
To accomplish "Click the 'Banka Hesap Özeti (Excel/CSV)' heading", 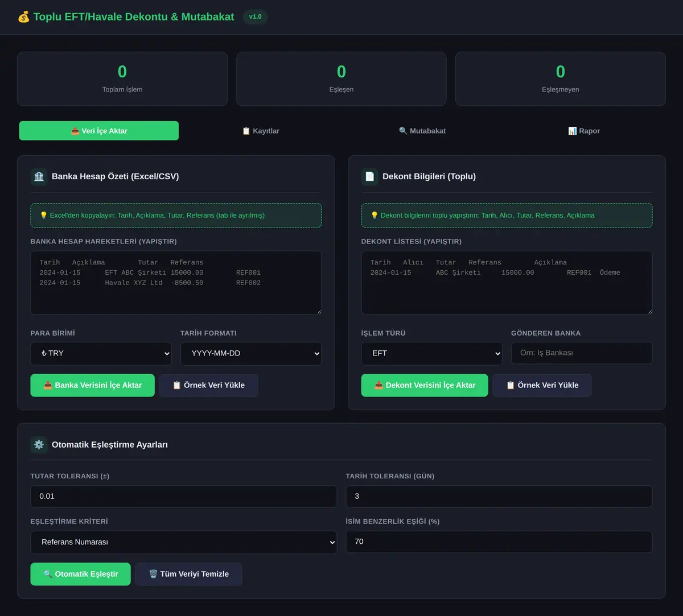I will click(x=116, y=176).
